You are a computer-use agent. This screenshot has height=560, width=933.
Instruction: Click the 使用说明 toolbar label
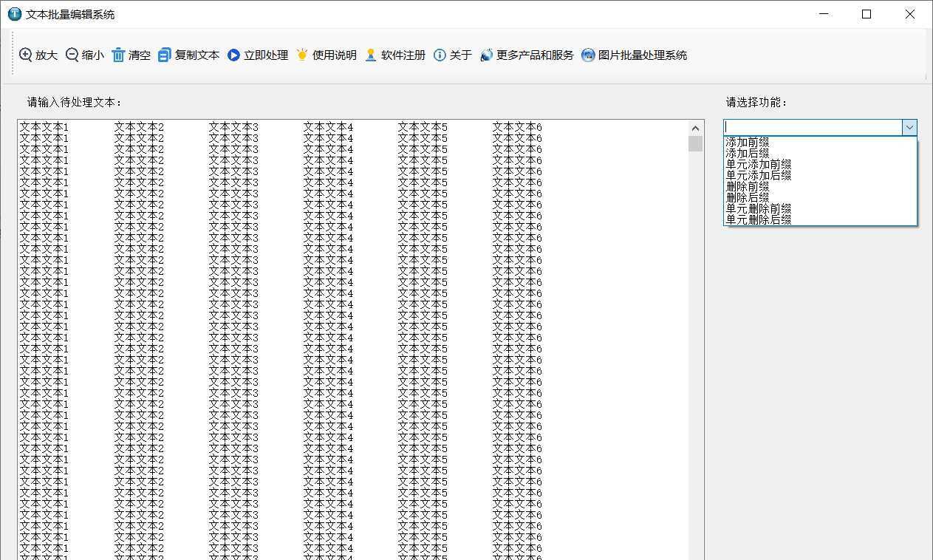pos(335,55)
